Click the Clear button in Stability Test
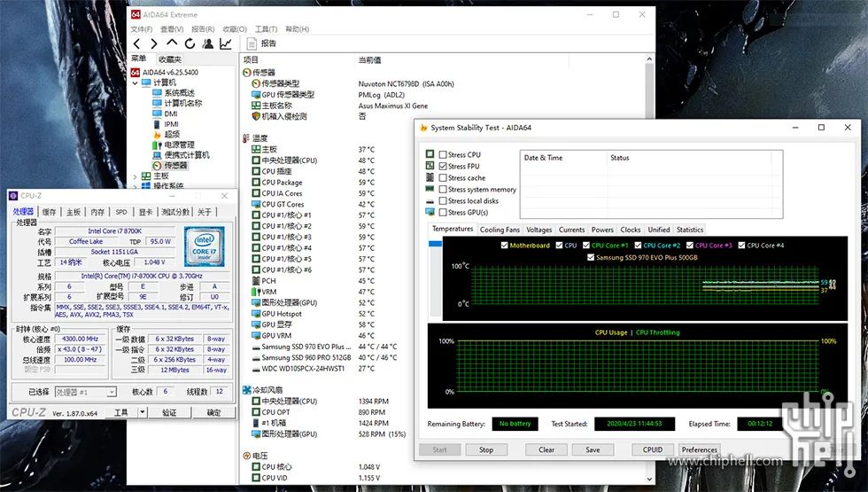 click(546, 450)
